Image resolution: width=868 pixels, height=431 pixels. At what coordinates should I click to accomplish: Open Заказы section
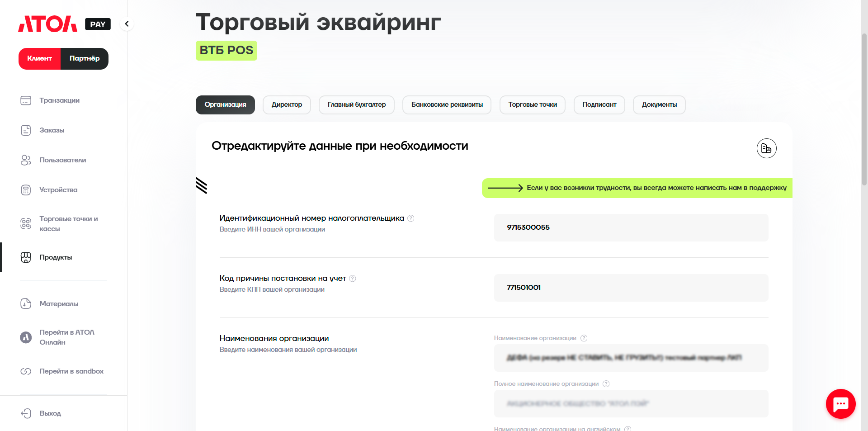point(52,130)
